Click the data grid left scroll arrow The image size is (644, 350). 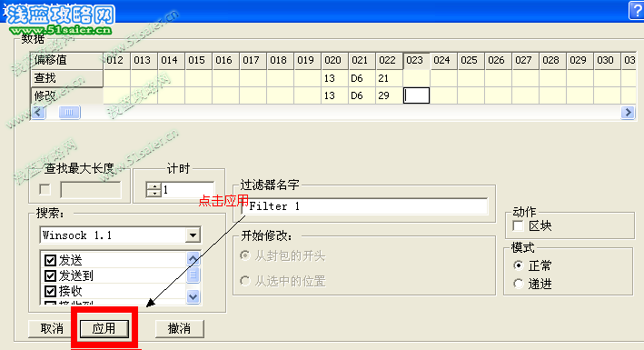[39, 112]
